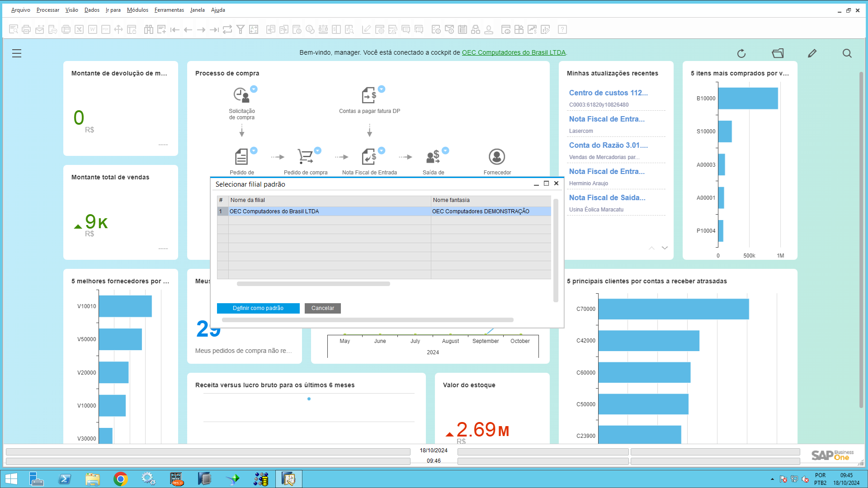868x488 pixels.
Task: Open the Módulos menu
Action: (x=137, y=10)
